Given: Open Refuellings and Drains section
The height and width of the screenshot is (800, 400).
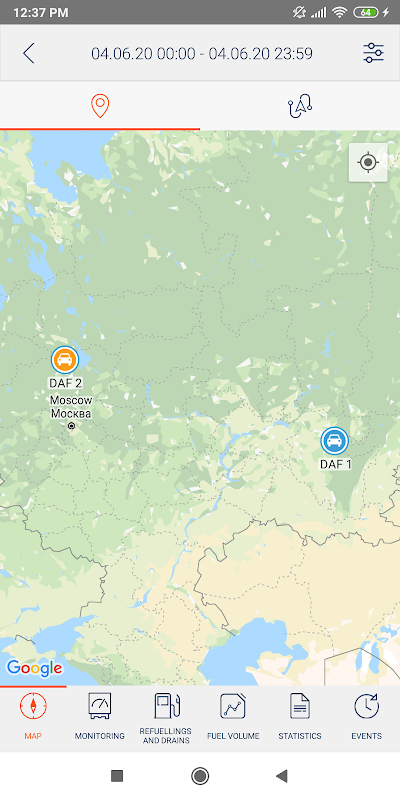Looking at the screenshot, I should pos(166,717).
